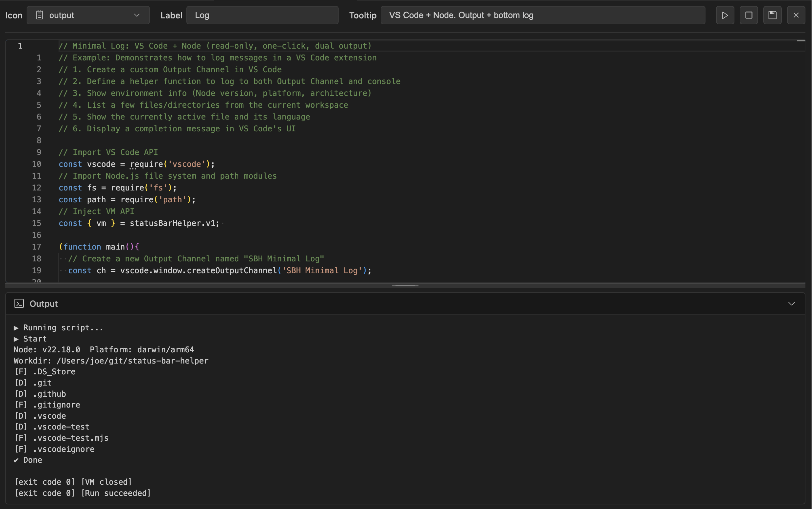Stop the running script with the square button
The width and height of the screenshot is (812, 509).
point(748,15)
